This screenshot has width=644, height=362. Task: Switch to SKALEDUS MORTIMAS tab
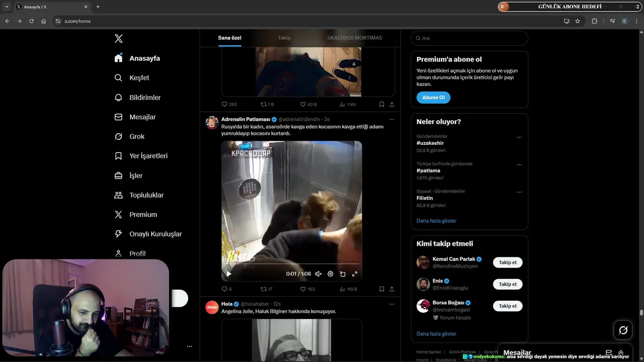[355, 38]
